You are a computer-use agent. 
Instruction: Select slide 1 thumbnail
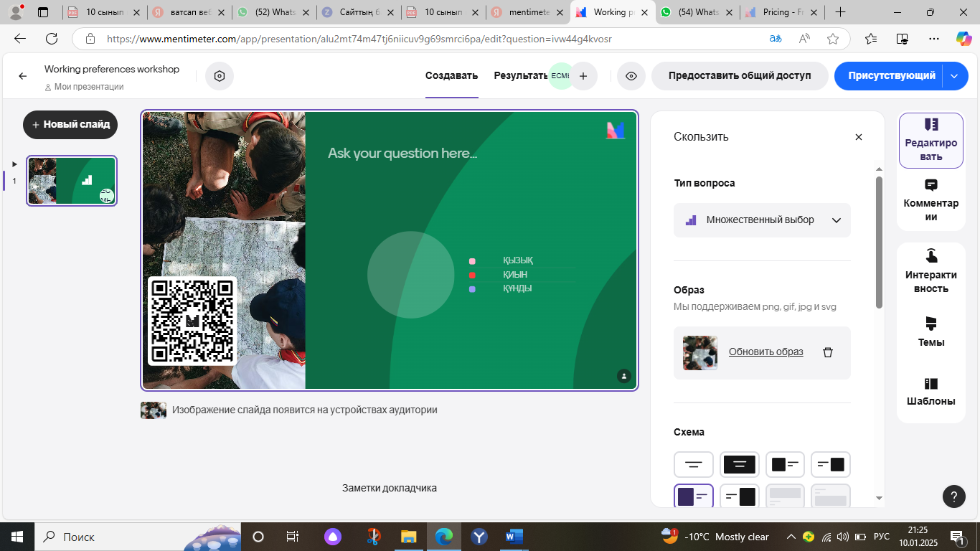click(x=72, y=181)
